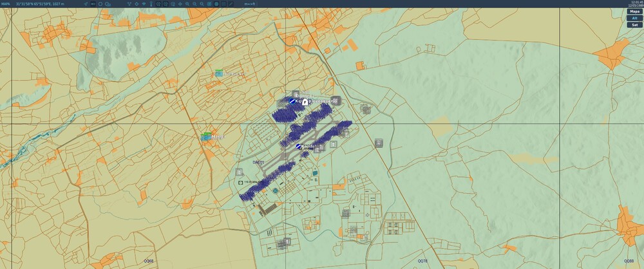644x269 pixels.
Task: Click the mission clock at top right
Action: tap(636, 4)
